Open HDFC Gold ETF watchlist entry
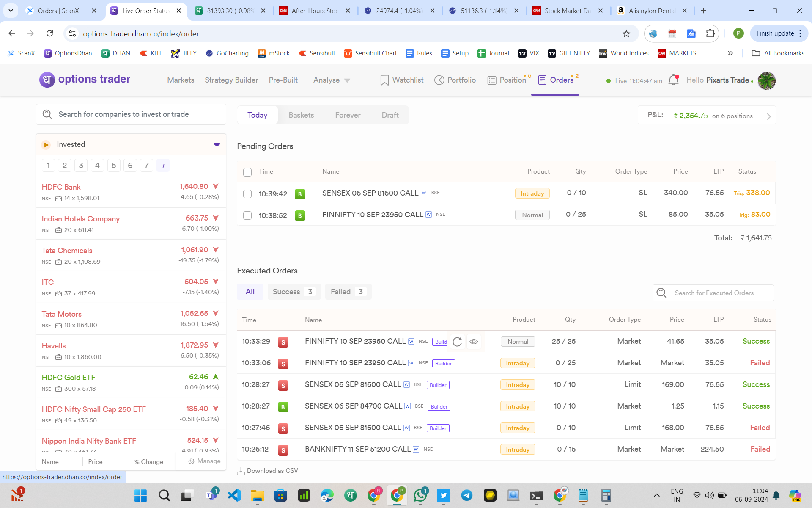 (131, 382)
